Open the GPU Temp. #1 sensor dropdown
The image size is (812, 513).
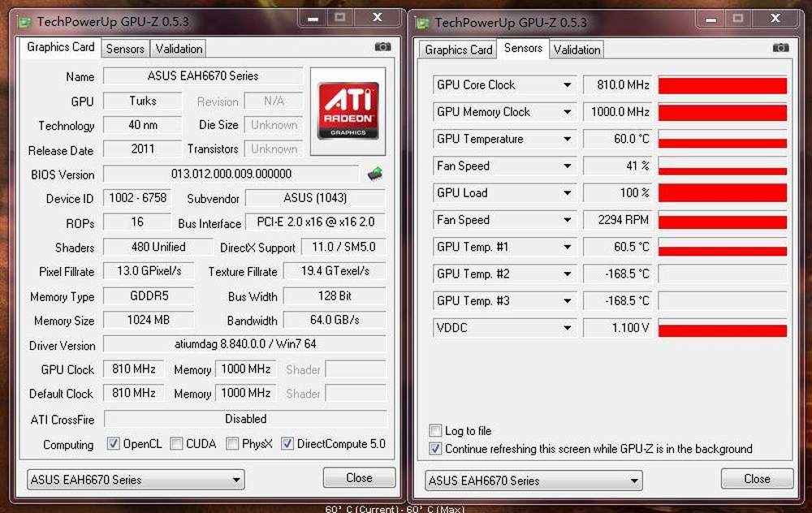pyautogui.click(x=568, y=247)
